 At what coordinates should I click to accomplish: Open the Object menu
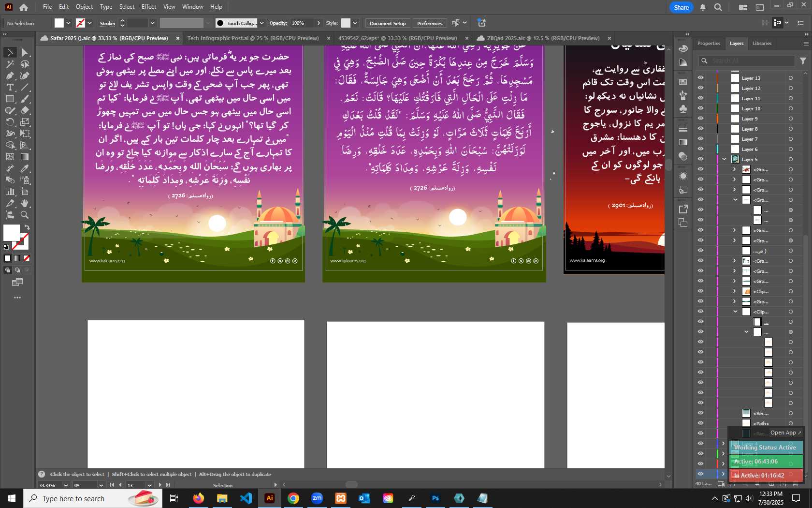[x=84, y=7]
